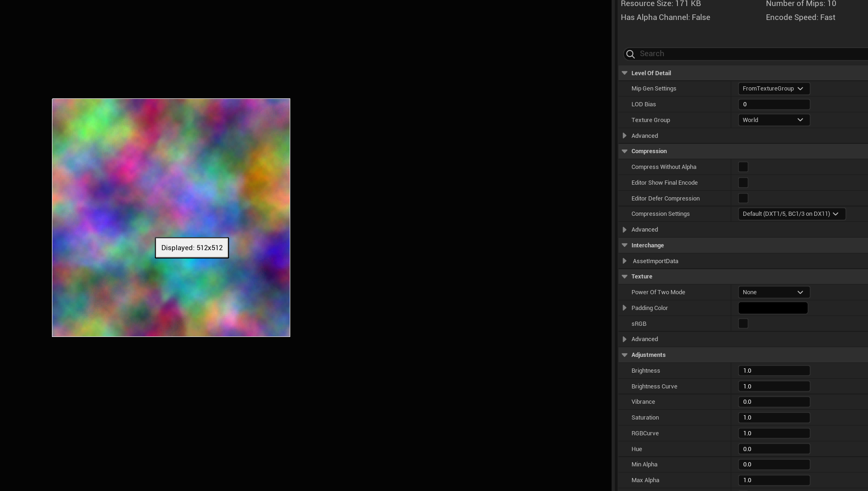The image size is (868, 491).
Task: Expand the AssetImportData row
Action: [x=625, y=261]
